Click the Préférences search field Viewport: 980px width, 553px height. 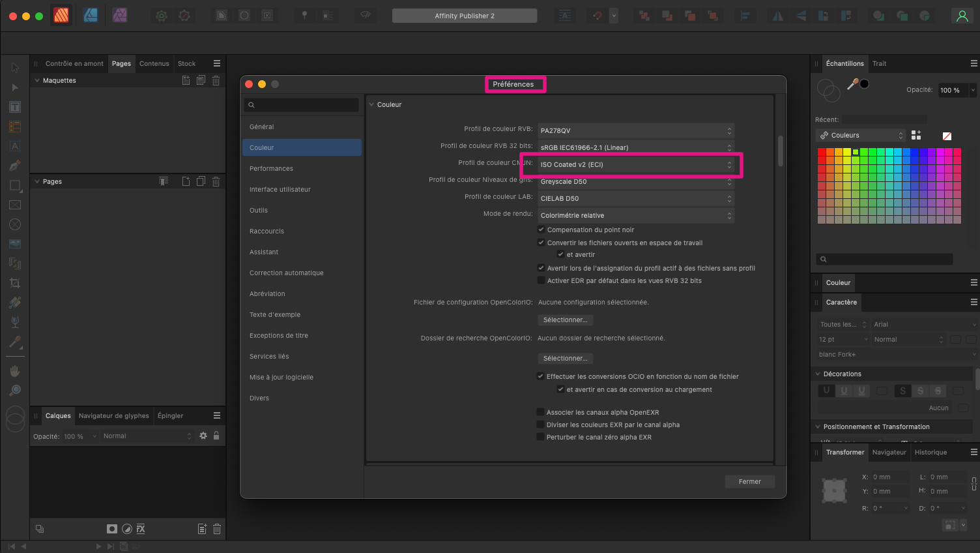click(x=301, y=105)
